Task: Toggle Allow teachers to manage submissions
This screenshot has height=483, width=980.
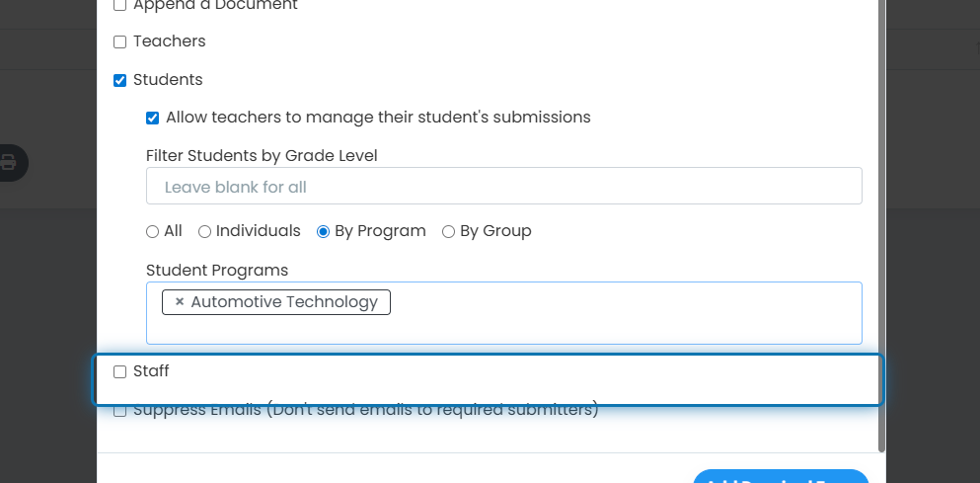Action: click(x=153, y=119)
